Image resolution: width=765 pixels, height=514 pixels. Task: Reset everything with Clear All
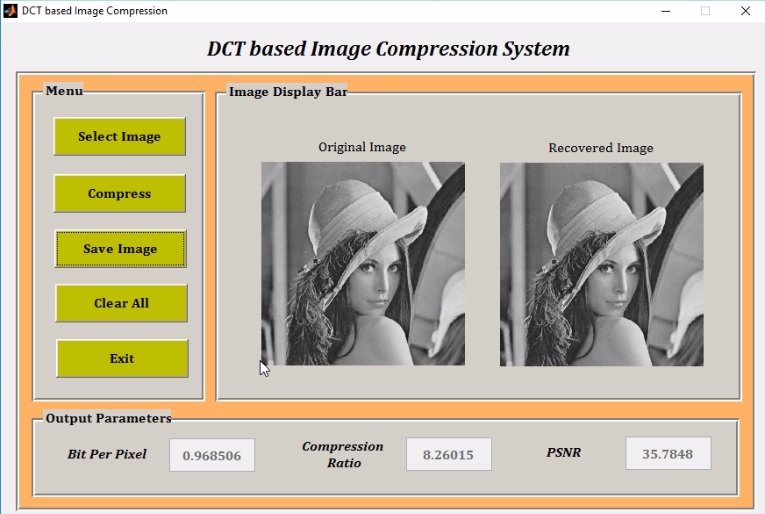click(121, 303)
